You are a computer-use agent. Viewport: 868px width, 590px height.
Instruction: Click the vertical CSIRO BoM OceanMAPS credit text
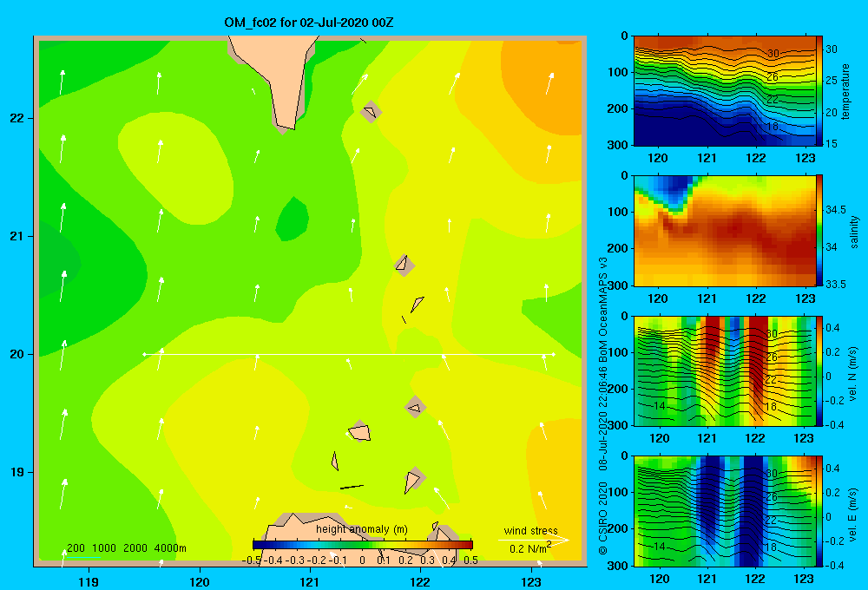pos(603,406)
